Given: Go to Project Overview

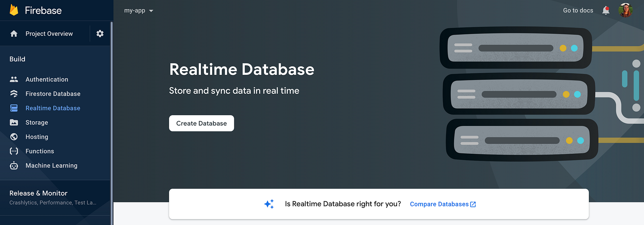Looking at the screenshot, I should [x=49, y=34].
